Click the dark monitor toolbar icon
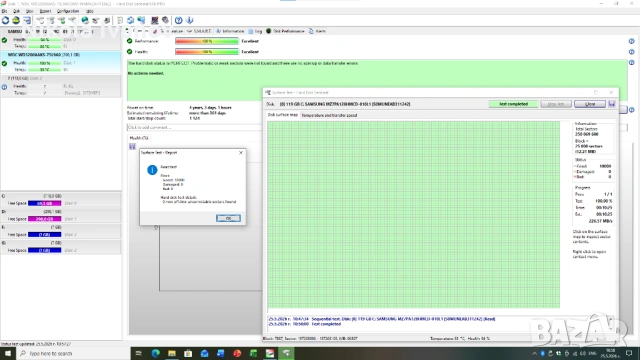This screenshot has width=640, height=360. (155, 20)
